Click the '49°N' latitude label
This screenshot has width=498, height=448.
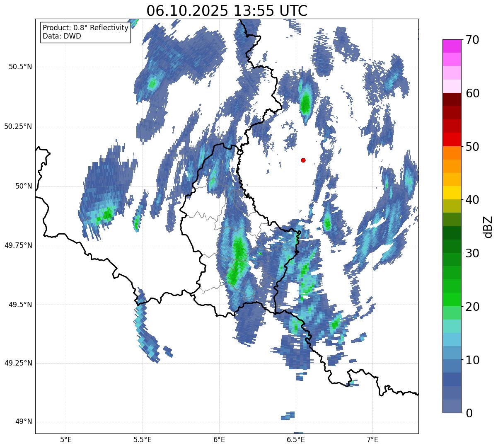click(x=24, y=422)
